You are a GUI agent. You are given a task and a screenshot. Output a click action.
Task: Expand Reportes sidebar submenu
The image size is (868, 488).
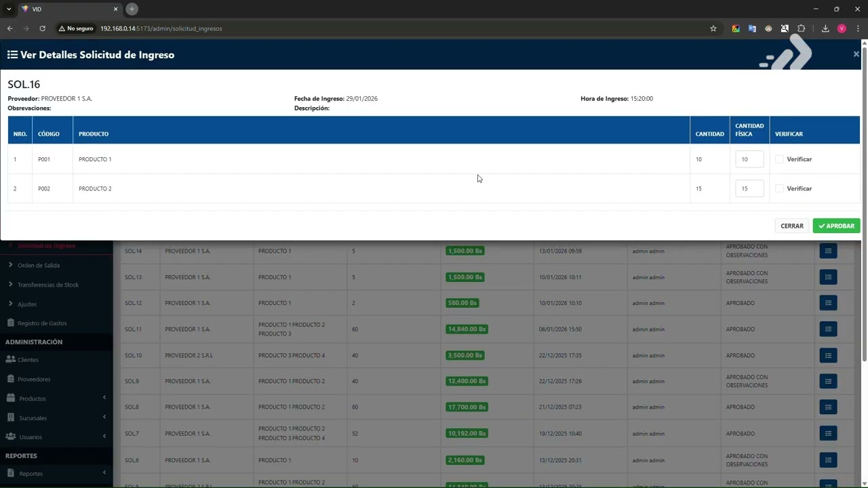click(x=56, y=474)
